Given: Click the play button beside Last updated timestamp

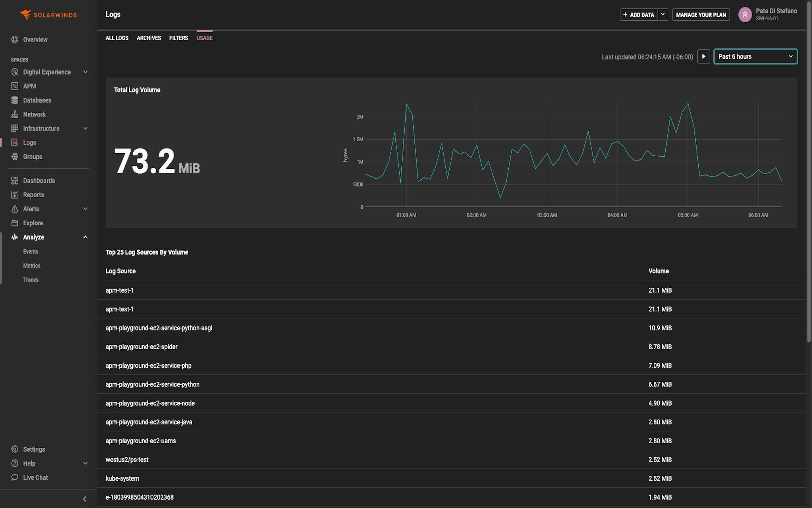Looking at the screenshot, I should coord(703,57).
